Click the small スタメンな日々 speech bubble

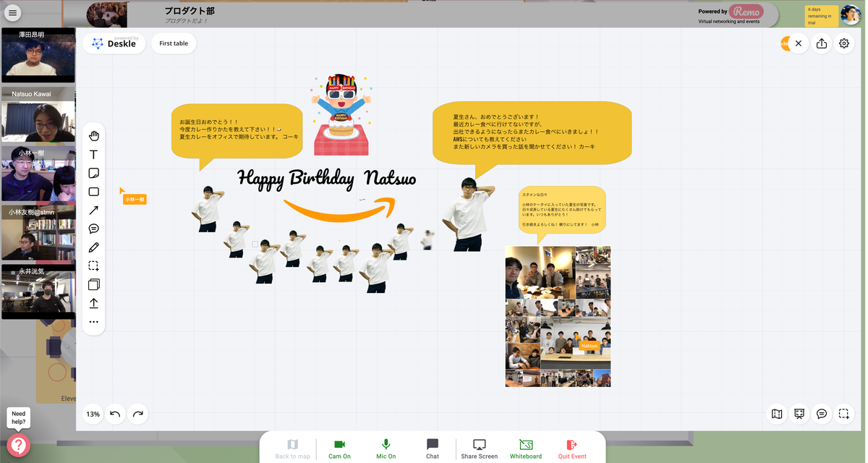click(x=562, y=211)
